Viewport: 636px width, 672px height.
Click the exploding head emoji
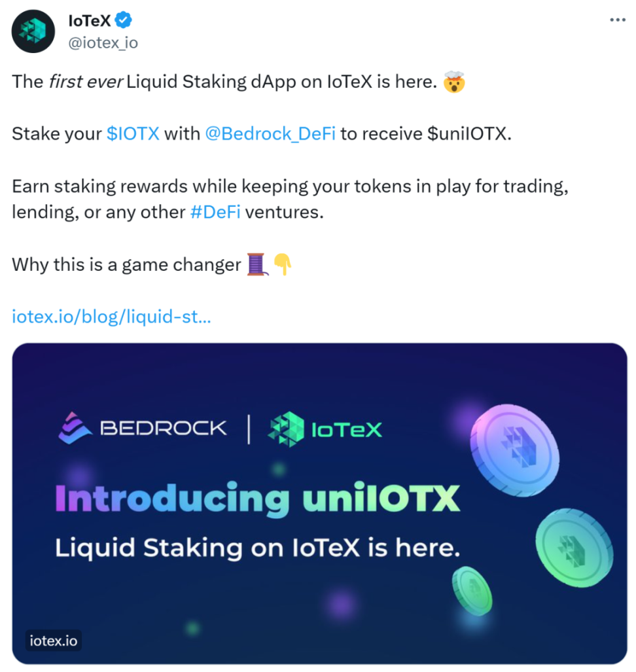pyautogui.click(x=454, y=82)
